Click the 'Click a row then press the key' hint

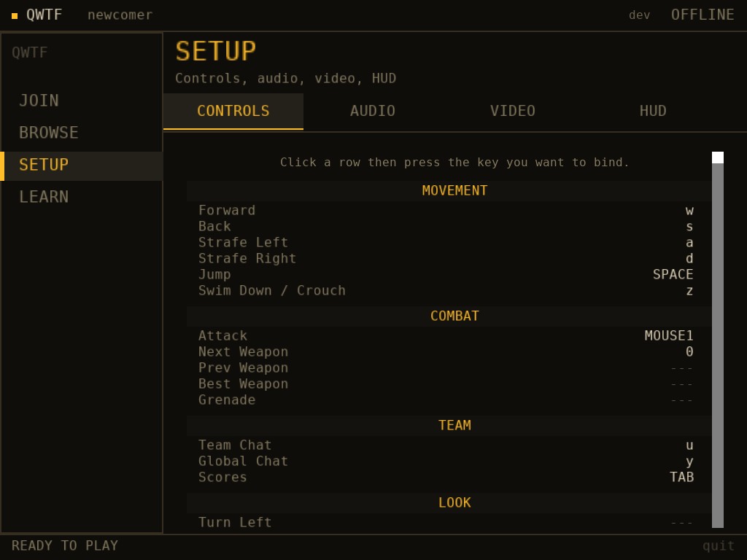(454, 163)
